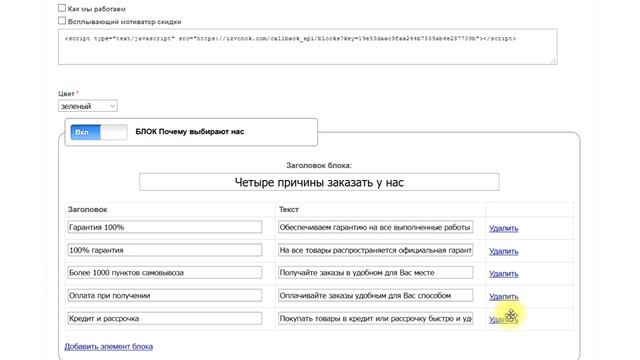The height and width of the screenshot is (360, 640).
Task: Delete the 'Кредит и рассрочка' row
Action: click(x=504, y=319)
